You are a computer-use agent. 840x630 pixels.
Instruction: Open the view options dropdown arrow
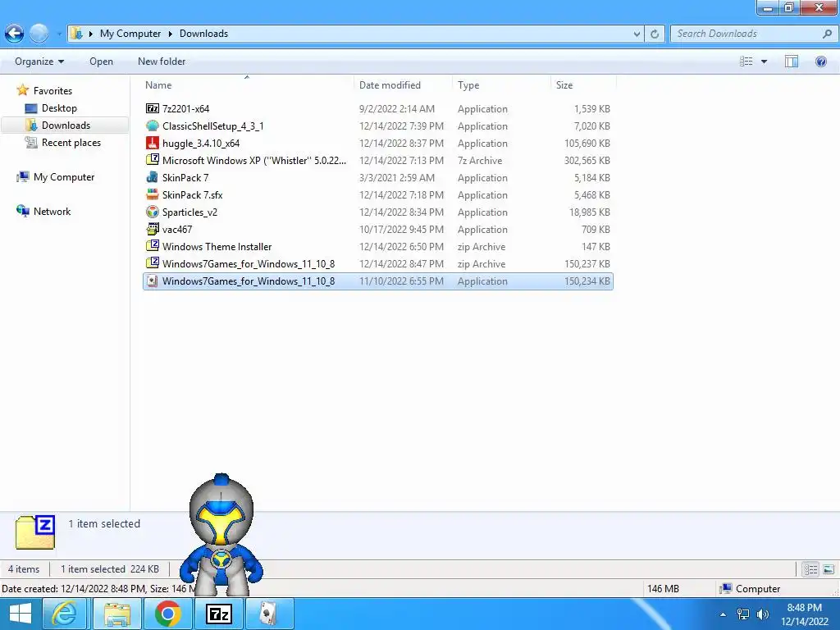764,61
